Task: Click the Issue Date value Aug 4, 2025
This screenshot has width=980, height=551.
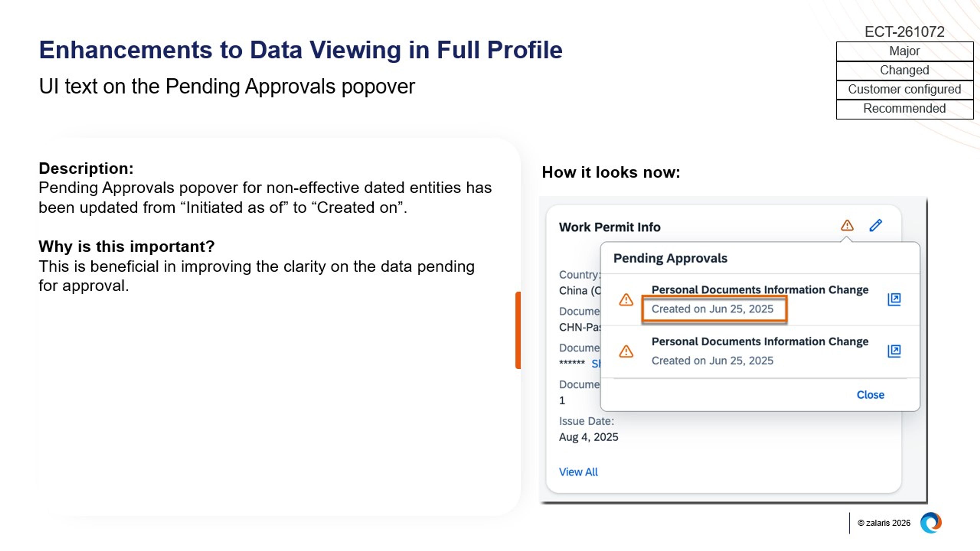Action: [588, 437]
